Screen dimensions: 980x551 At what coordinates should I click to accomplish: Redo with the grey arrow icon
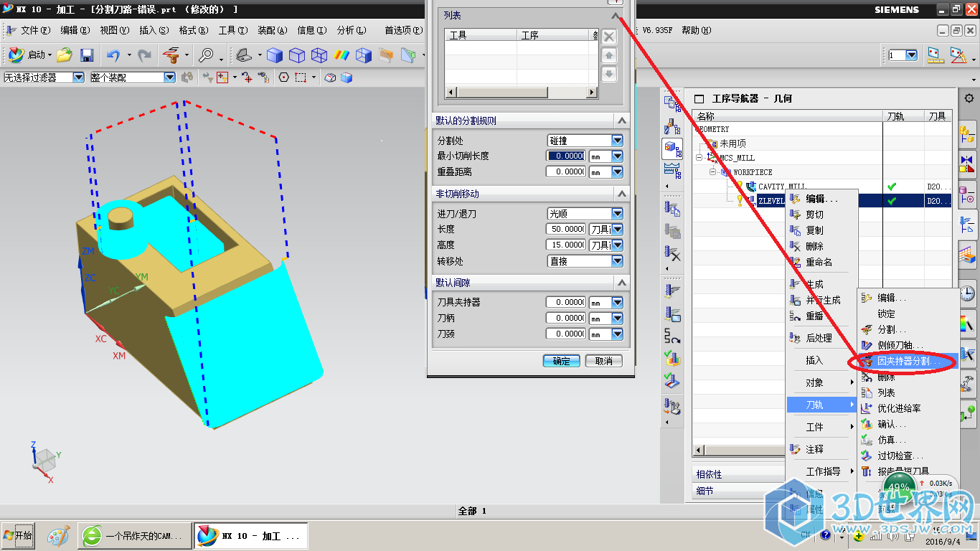click(144, 55)
